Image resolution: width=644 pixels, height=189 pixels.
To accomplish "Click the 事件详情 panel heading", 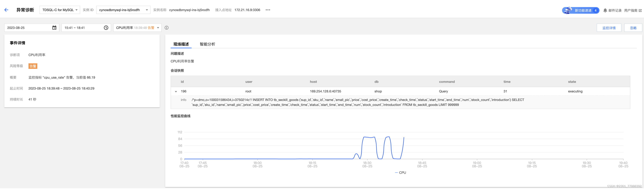I will click(x=18, y=43).
